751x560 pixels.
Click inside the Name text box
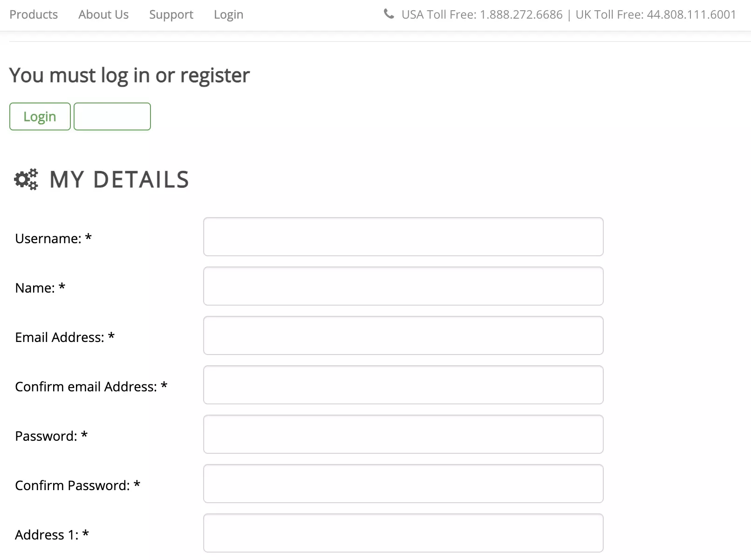[403, 286]
